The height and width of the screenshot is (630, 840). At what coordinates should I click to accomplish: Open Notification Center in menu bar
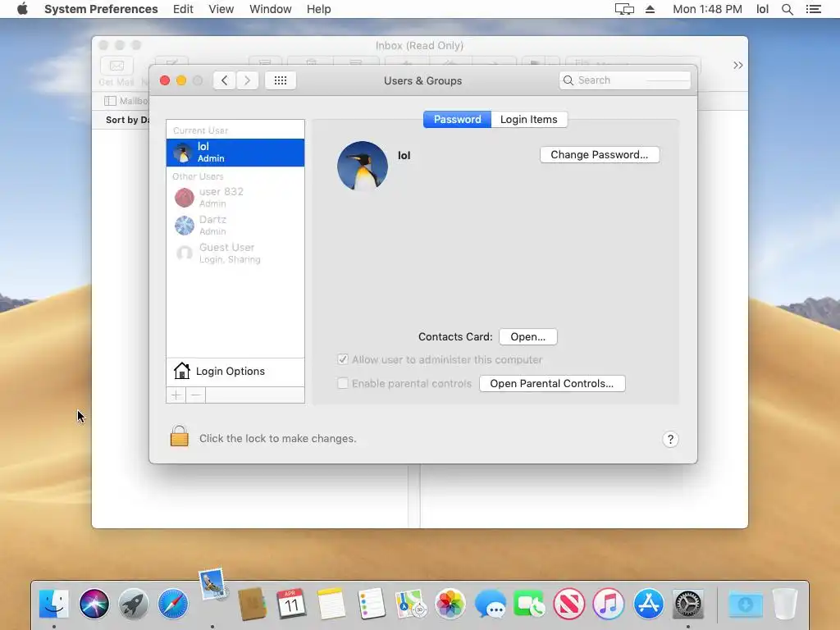(813, 9)
